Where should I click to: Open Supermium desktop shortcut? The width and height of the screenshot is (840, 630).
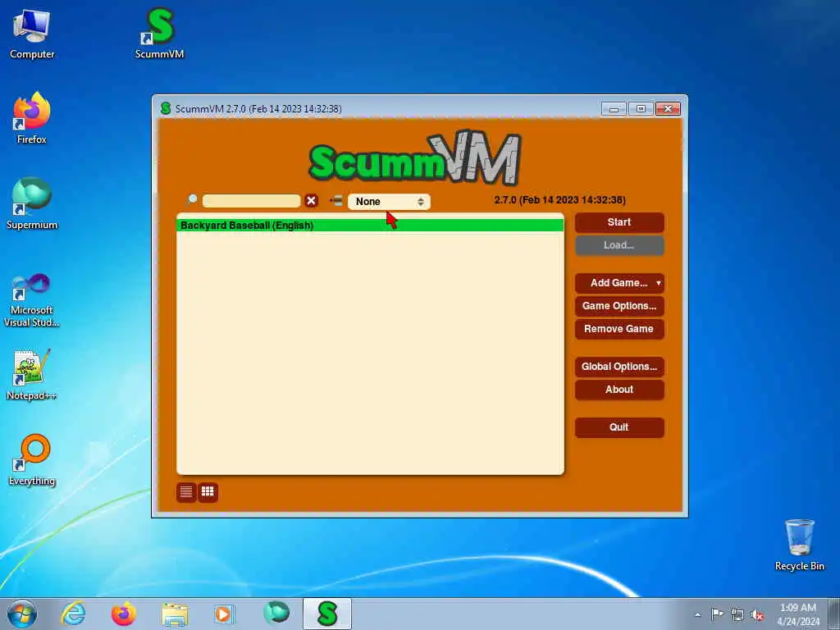[x=32, y=204]
